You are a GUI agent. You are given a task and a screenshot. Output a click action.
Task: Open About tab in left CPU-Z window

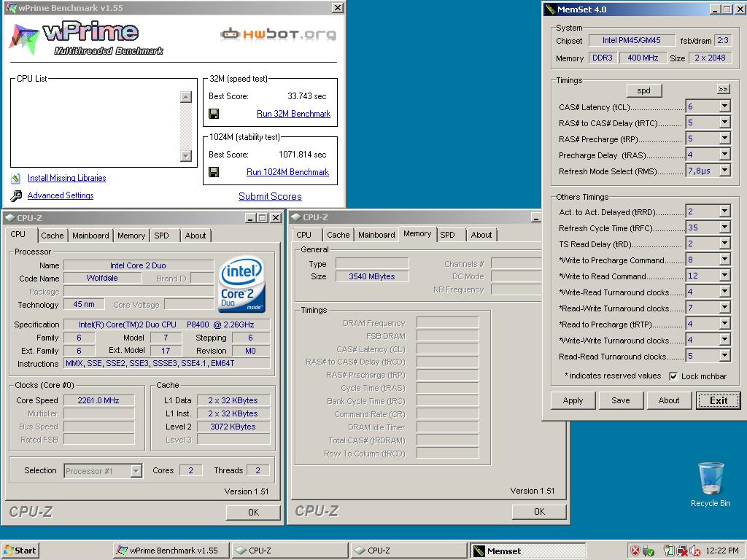(x=196, y=236)
